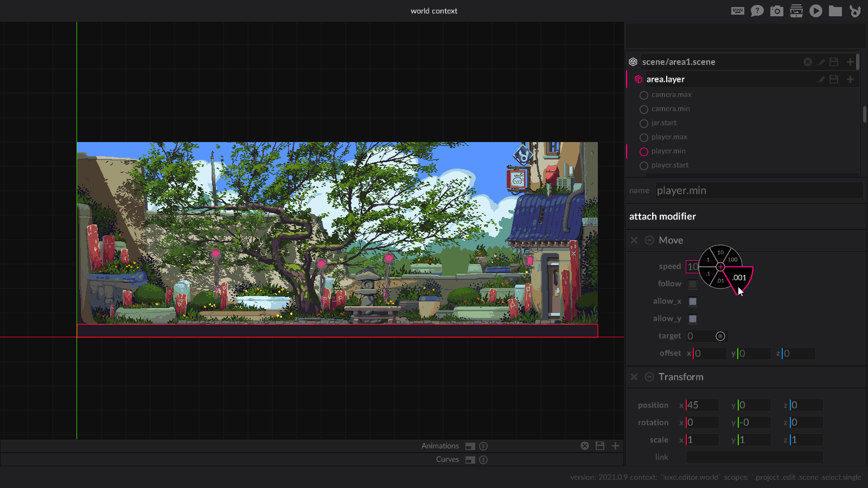The height and width of the screenshot is (488, 868).
Task: Remove the Transform modifier with the x
Action: pyautogui.click(x=634, y=377)
